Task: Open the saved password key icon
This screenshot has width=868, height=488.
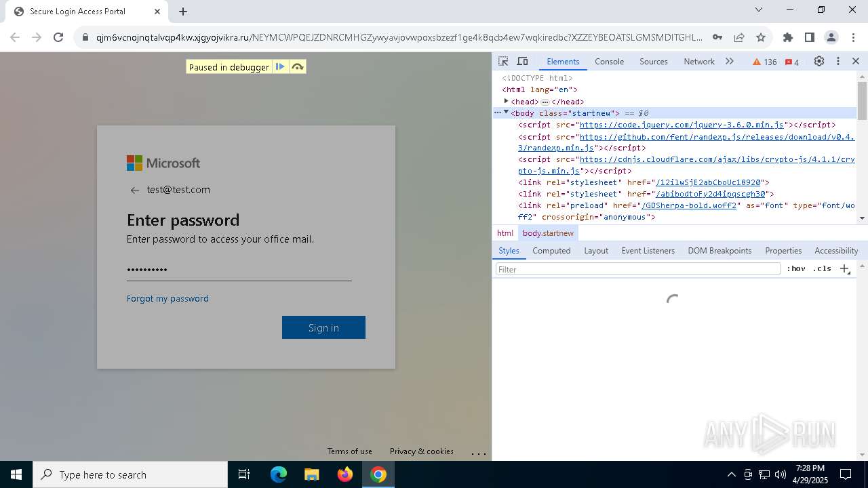Action: pyautogui.click(x=717, y=37)
